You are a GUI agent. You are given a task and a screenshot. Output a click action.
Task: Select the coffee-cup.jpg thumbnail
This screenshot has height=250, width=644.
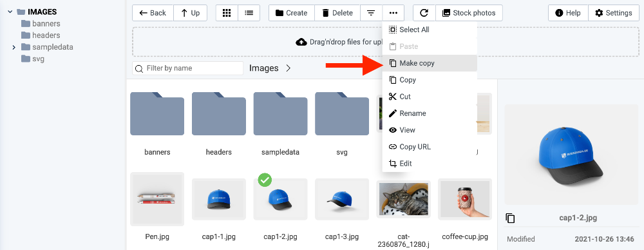point(465,199)
